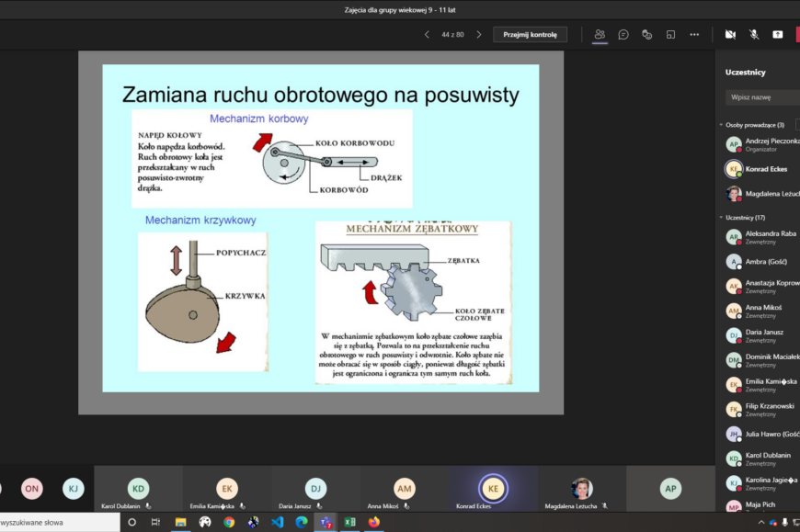Viewport: 800px width, 532px height.
Task: Select Aleksandra Raba in participant list
Action: click(x=762, y=237)
